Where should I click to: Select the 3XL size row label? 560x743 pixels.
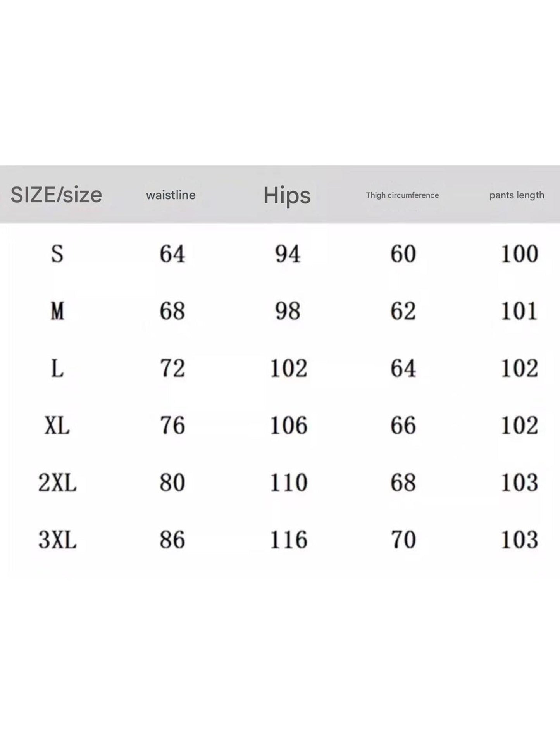[57, 540]
